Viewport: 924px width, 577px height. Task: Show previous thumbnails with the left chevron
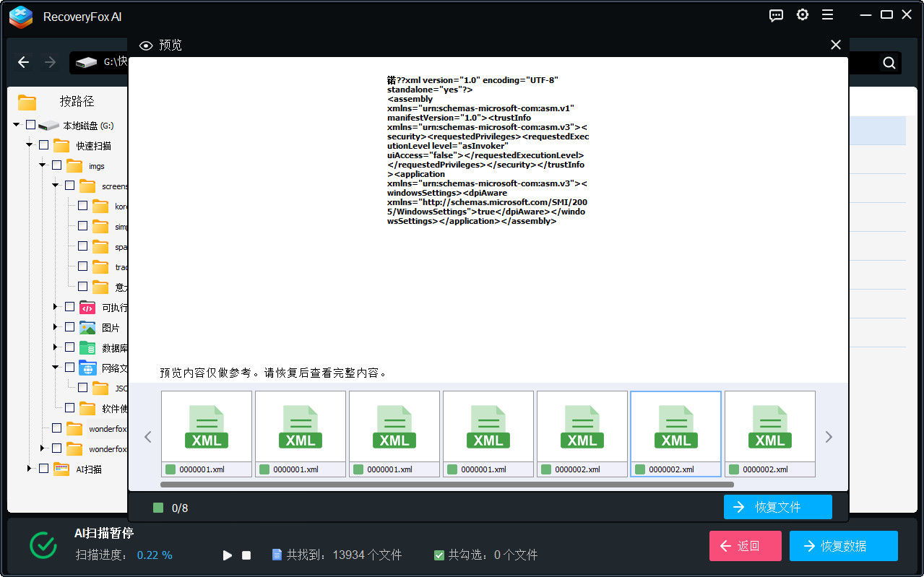tap(148, 437)
